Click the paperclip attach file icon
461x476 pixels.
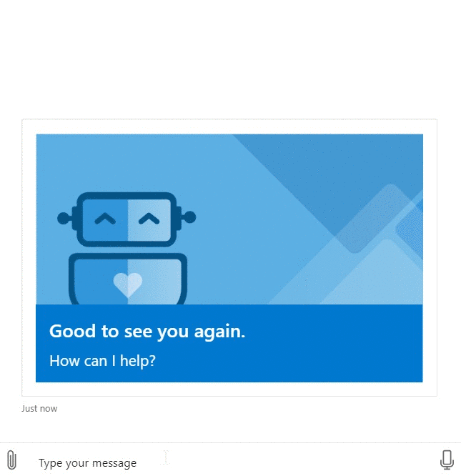[x=11, y=460]
